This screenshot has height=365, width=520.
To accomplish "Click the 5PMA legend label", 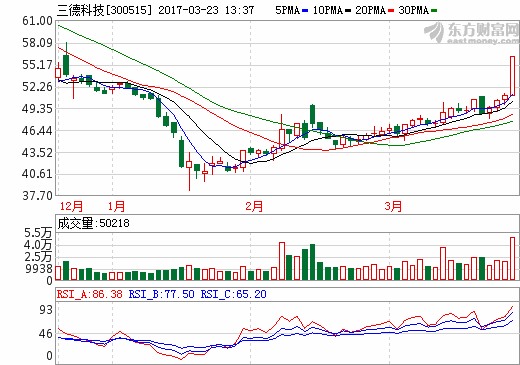I will (x=288, y=10).
